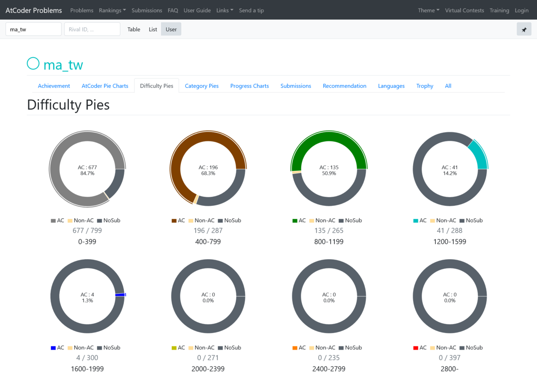Toggle green AC legend in 800-1199 pie
Screen dimensions: 537x392
pyautogui.click(x=299, y=221)
